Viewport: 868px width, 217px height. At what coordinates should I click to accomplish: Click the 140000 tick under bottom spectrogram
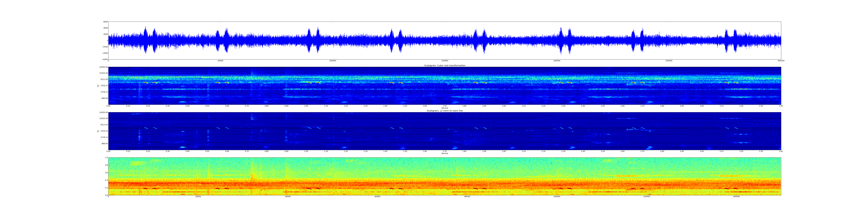pos(736,196)
